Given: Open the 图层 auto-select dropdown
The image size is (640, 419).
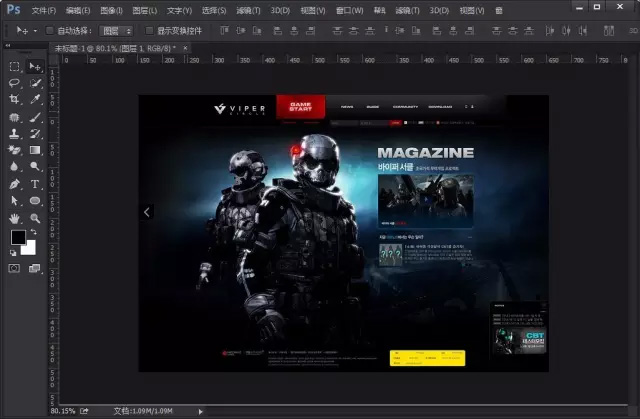Looking at the screenshot, I should pyautogui.click(x=116, y=31).
